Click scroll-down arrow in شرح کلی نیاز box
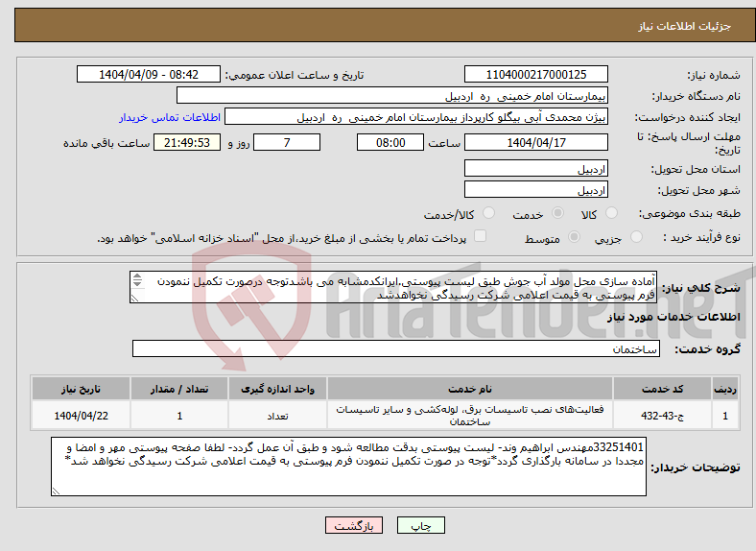Viewport: 756px width, 551px height. 137,284
